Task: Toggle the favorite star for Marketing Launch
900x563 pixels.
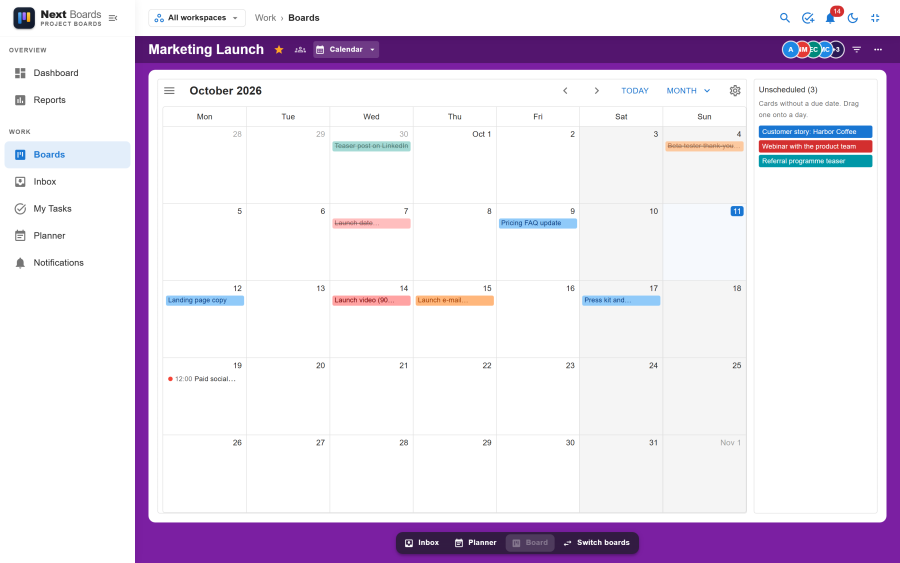Action: click(x=279, y=49)
